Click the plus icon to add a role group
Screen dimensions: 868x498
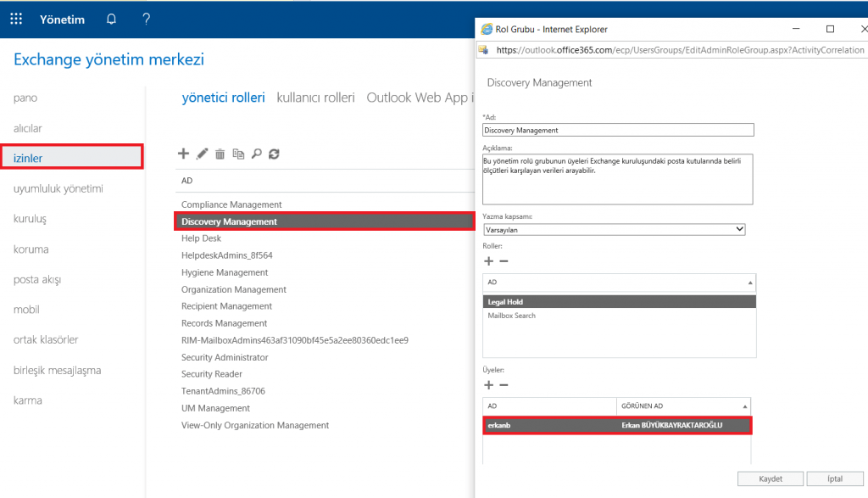click(x=183, y=154)
